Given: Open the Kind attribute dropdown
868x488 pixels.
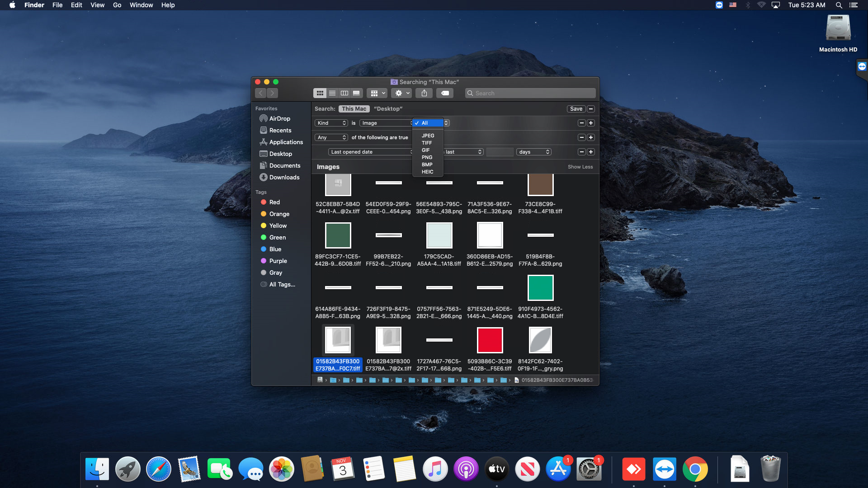Looking at the screenshot, I should point(331,123).
